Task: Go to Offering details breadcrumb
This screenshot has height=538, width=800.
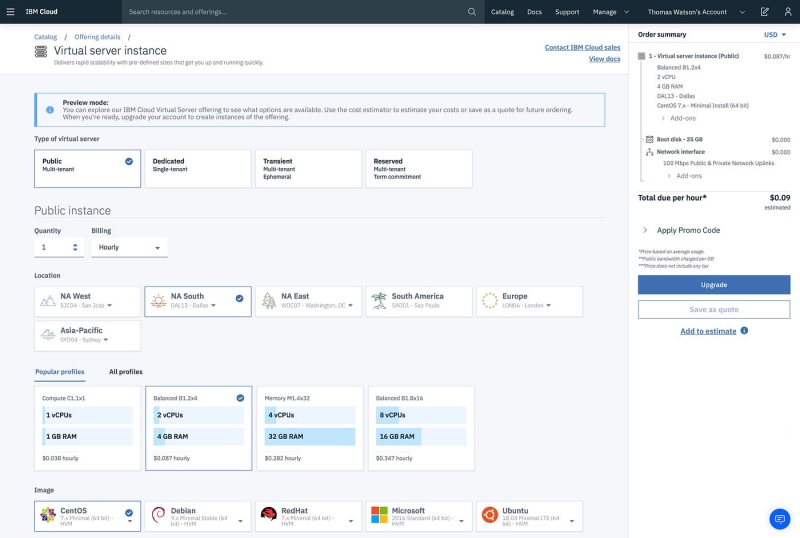Action: tap(97, 37)
